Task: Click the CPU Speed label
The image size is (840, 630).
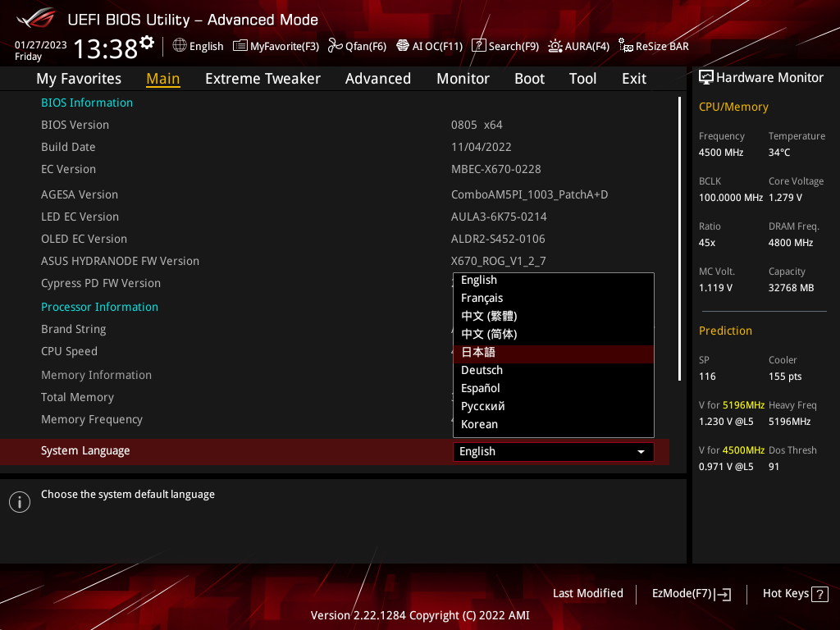Action: pyautogui.click(x=69, y=351)
